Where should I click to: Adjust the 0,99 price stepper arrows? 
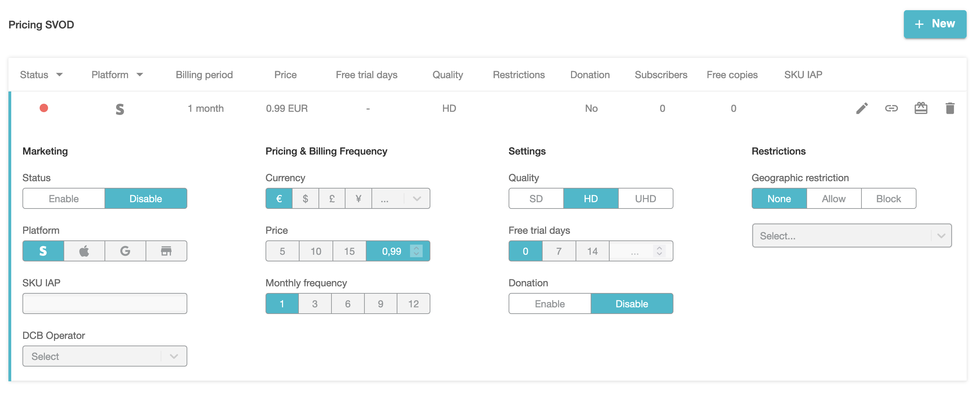point(416,251)
